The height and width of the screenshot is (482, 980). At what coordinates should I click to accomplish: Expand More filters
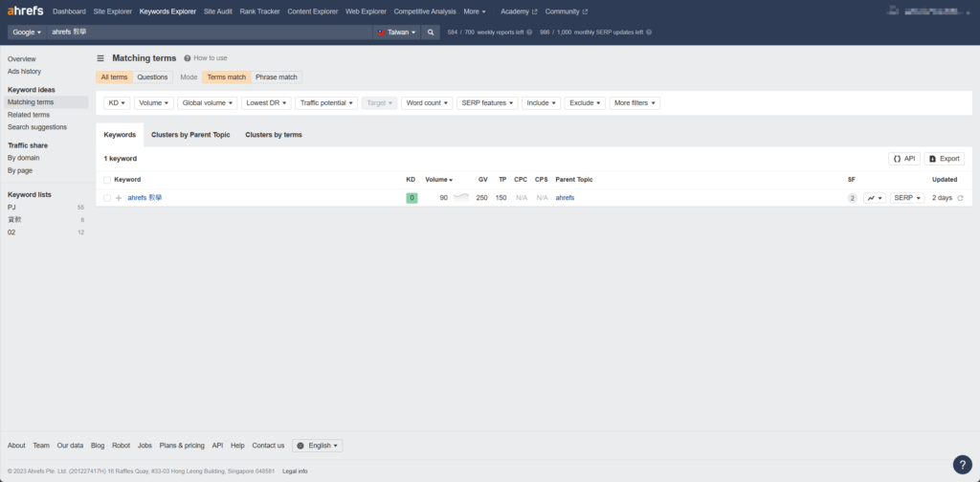click(635, 103)
